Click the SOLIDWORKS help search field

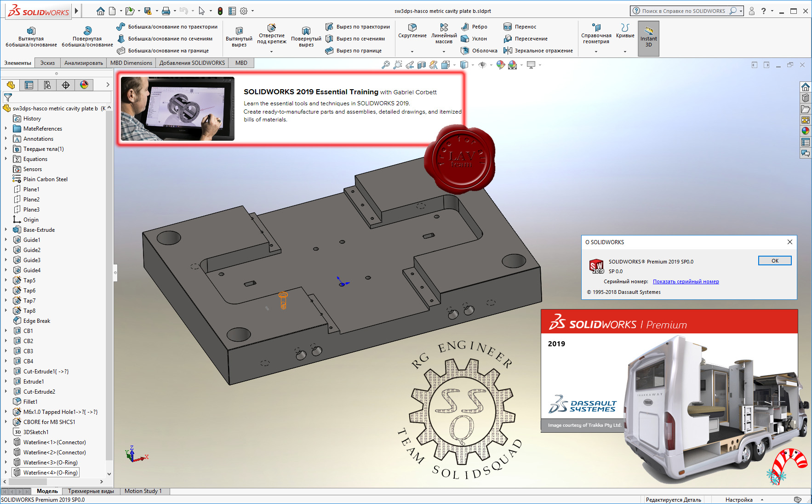[683, 11]
